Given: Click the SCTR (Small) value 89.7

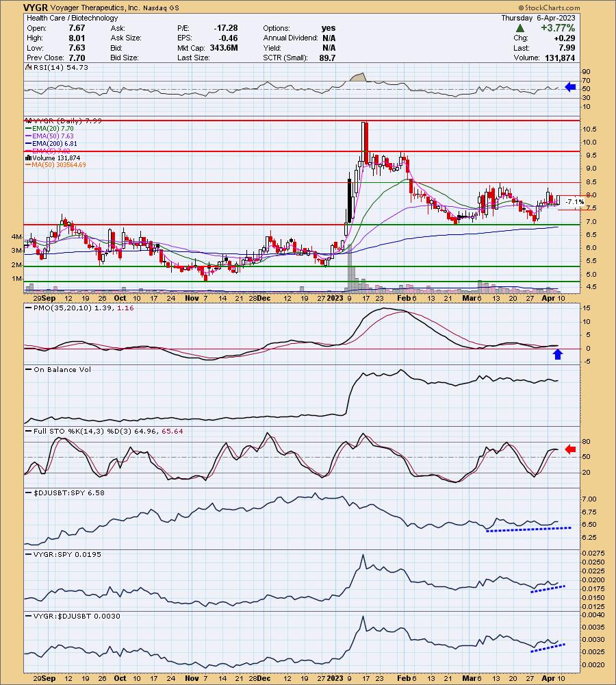Looking at the screenshot, I should 327,58.
